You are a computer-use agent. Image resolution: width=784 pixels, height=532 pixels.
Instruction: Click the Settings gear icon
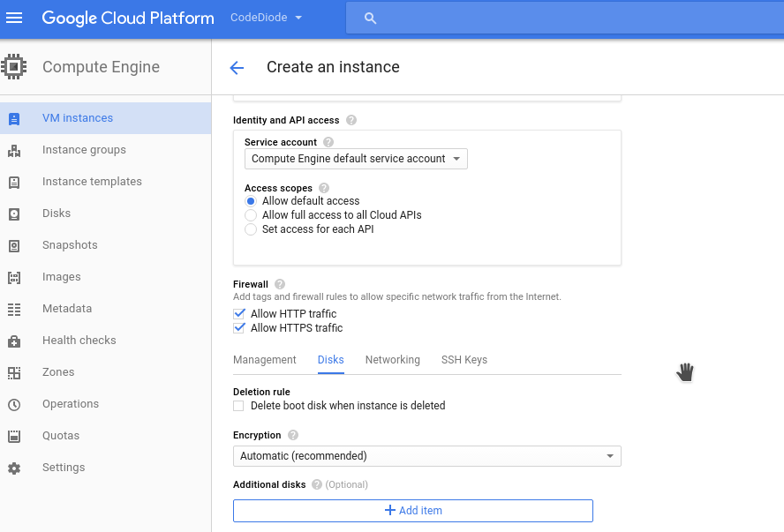tap(14, 468)
